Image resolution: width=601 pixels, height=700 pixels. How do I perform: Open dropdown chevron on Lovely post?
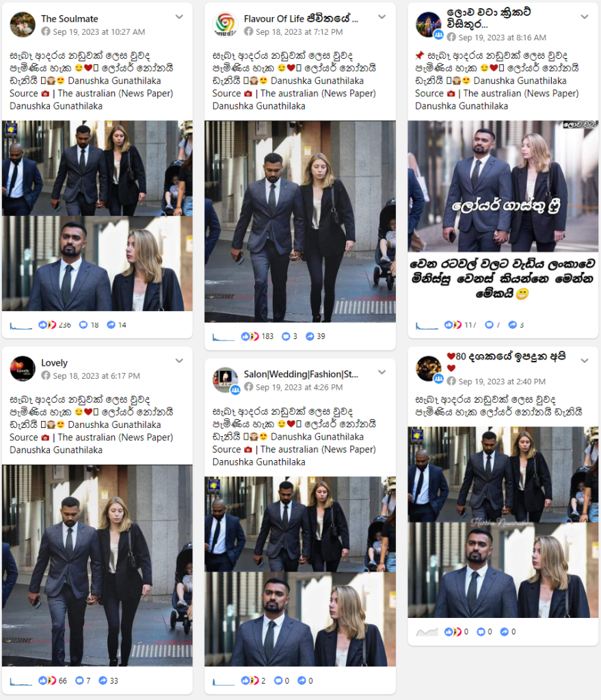click(x=179, y=361)
